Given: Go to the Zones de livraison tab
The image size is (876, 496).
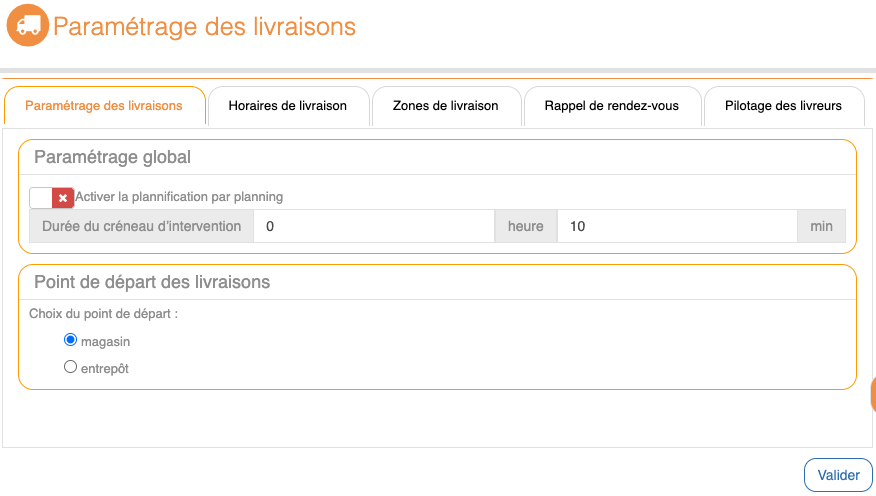Looking at the screenshot, I should [x=445, y=106].
